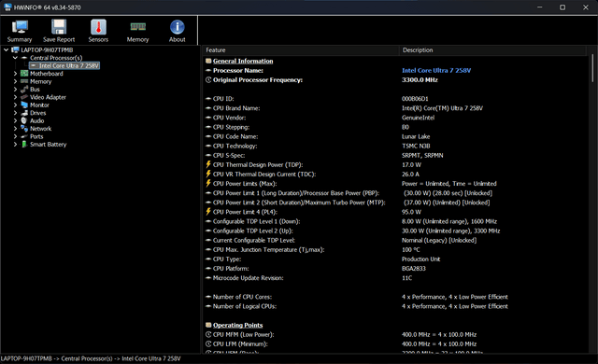Expand the Drives node arrow
The image size is (598, 364).
click(x=15, y=113)
